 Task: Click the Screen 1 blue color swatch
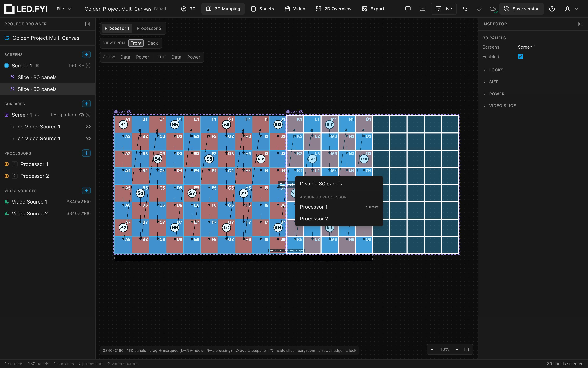7,66
